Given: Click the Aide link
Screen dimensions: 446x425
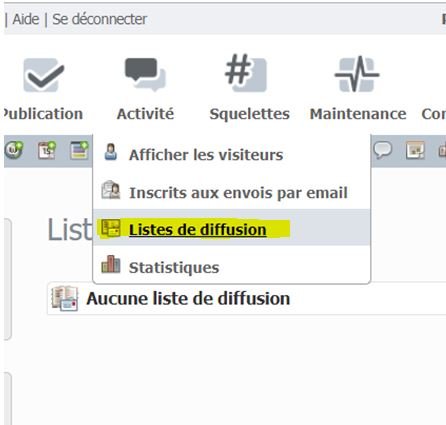Looking at the screenshot, I should pyautogui.click(x=26, y=19).
